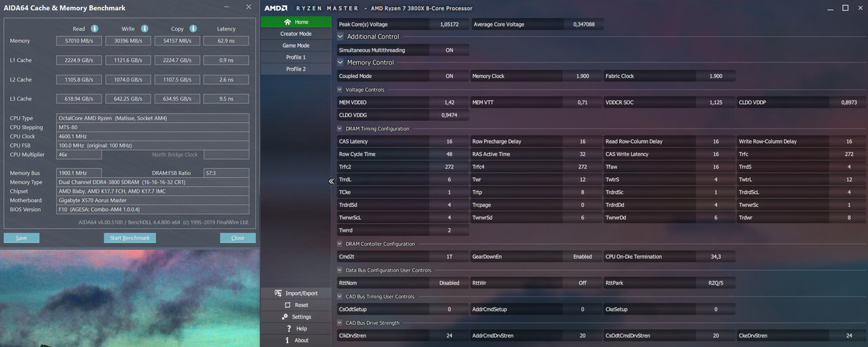Collapse the Voltage Controls section
This screenshot has height=347, width=868.
pos(340,90)
